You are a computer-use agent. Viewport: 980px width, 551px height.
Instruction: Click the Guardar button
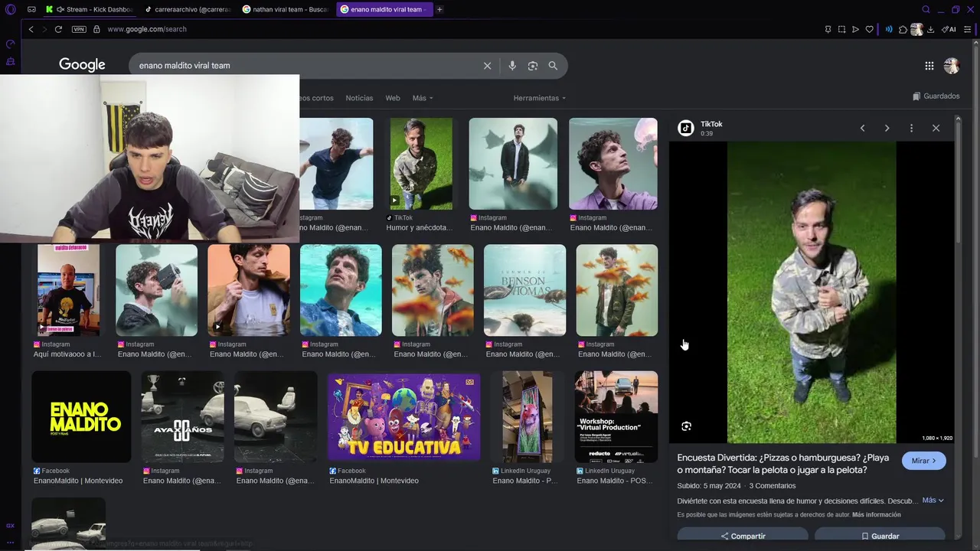coord(880,536)
